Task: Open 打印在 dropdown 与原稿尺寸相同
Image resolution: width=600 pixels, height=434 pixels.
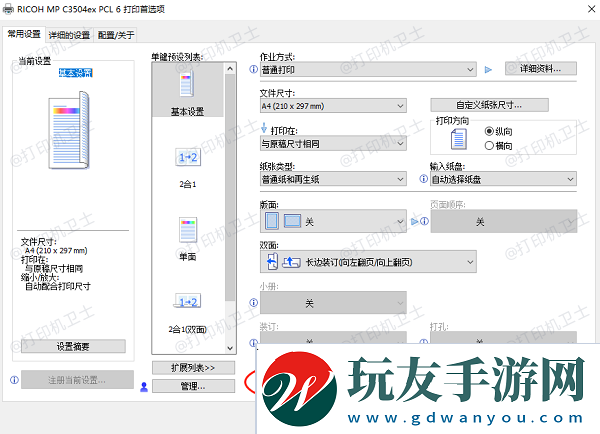Action: click(333, 144)
